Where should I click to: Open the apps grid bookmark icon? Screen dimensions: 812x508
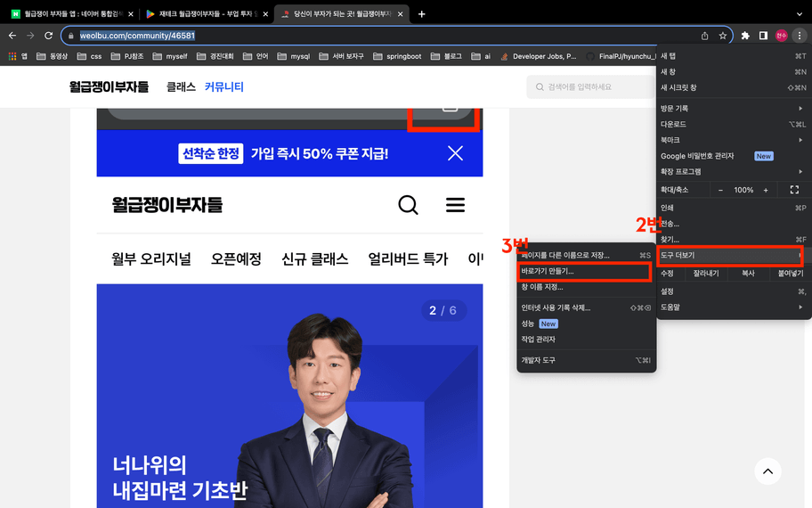point(12,56)
